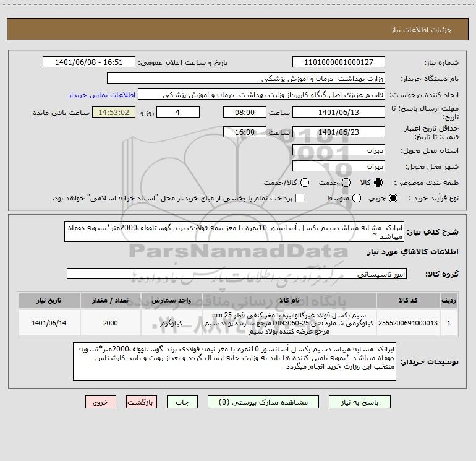
Task: Click the remaining days field showing 4
Action: coord(177,112)
